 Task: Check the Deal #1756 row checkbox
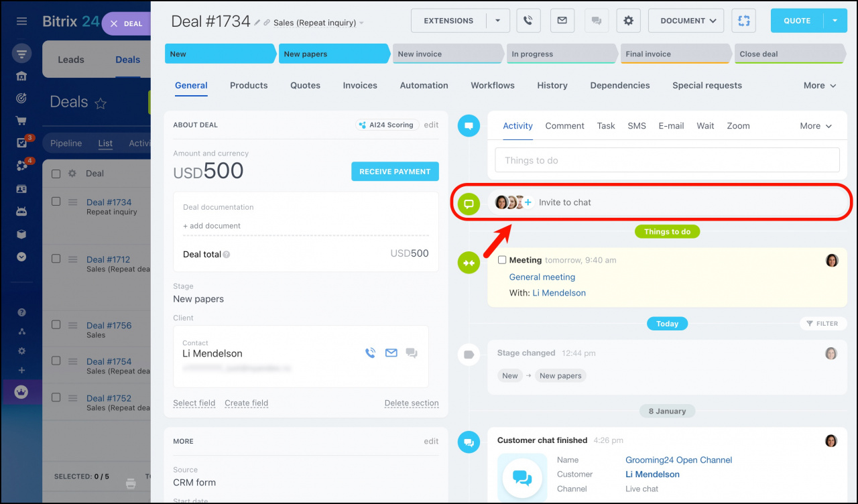(56, 324)
